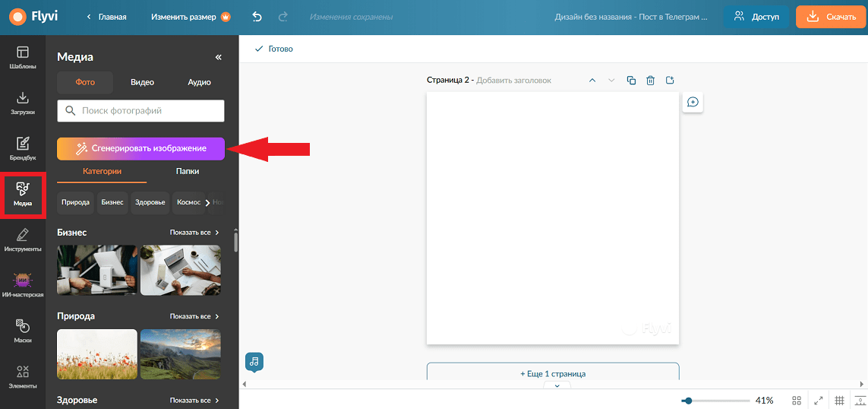Image resolution: width=868 pixels, height=409 pixels.
Task: Open the Брендбук sidebar section
Action: pyautogui.click(x=23, y=149)
